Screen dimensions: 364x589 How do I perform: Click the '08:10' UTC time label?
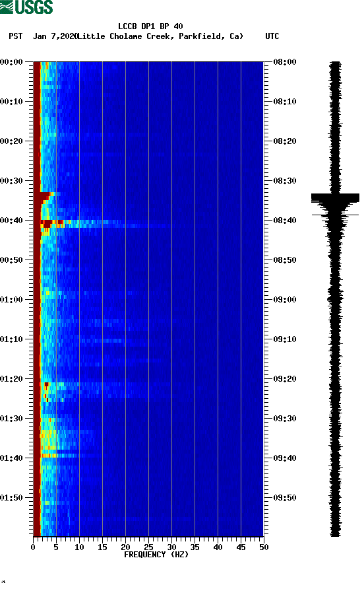(x=285, y=102)
